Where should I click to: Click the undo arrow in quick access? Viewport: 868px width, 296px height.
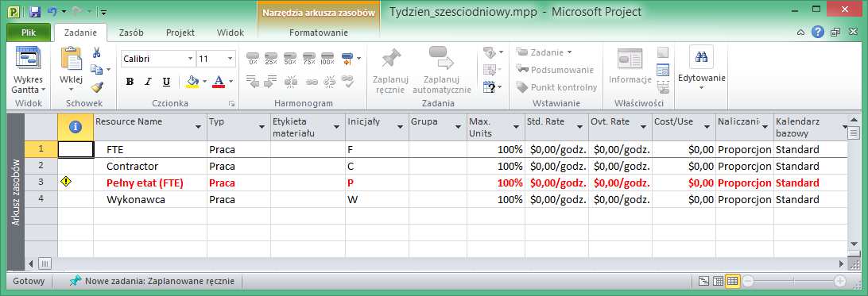(x=52, y=11)
